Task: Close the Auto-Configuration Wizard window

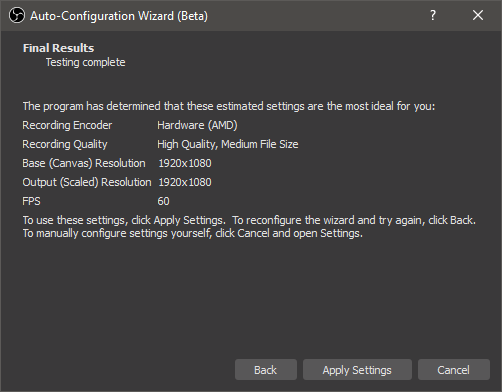Action: [x=478, y=15]
